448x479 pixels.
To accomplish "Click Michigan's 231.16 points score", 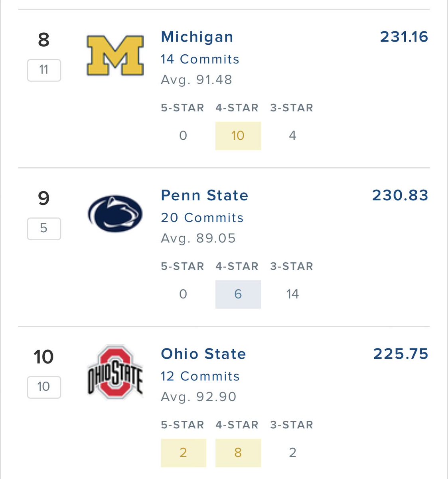I will [404, 37].
